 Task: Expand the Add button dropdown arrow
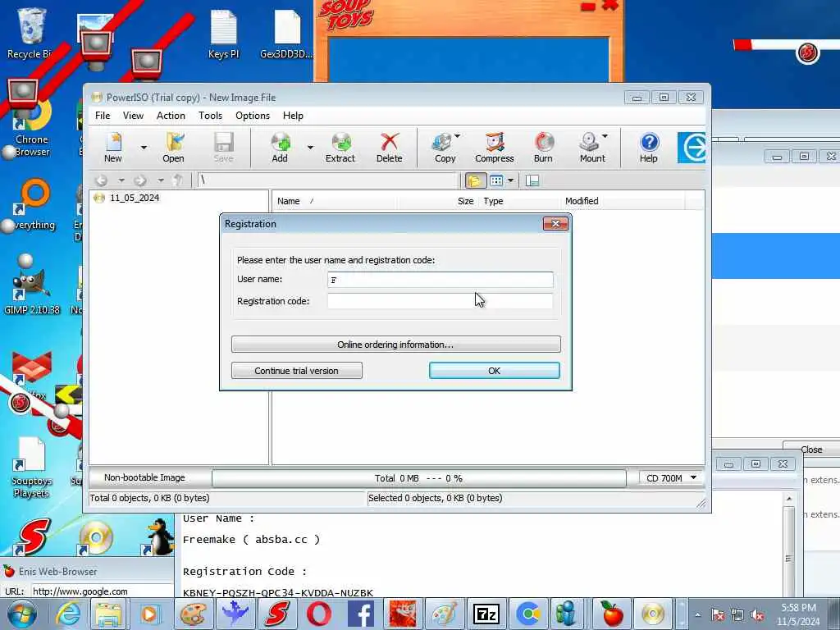pos(310,148)
